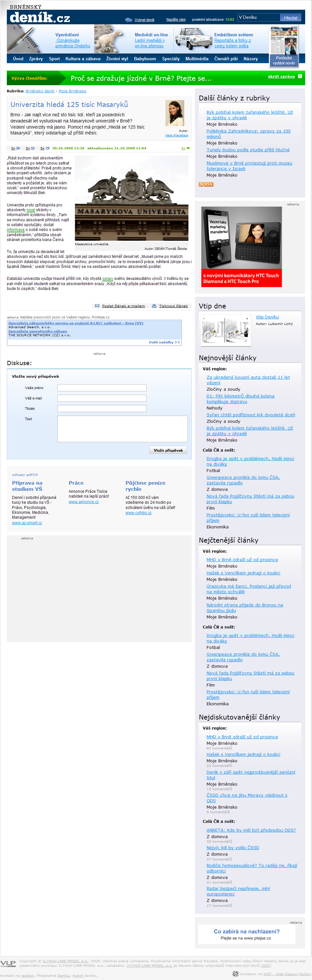Open the Zprávy menu item
Viewport: 312px width, 980px height.
click(36, 59)
